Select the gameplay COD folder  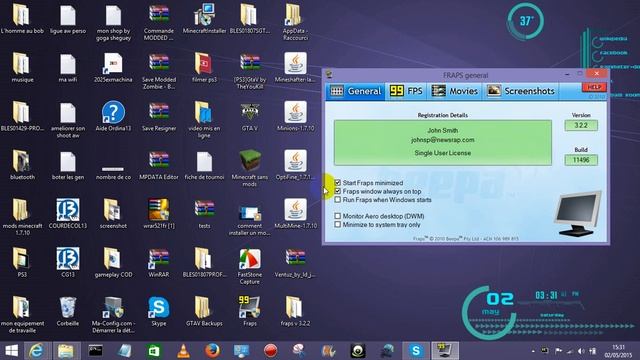[x=113, y=262]
